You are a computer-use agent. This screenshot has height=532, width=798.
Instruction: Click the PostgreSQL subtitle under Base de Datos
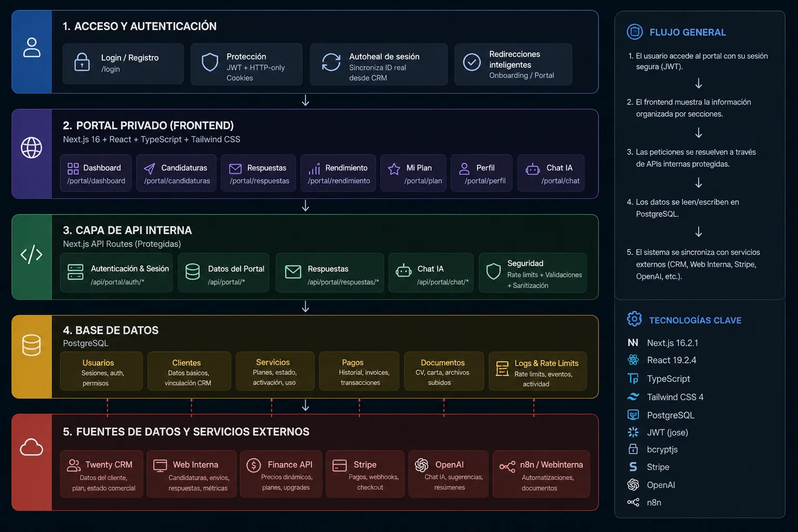[x=86, y=343]
